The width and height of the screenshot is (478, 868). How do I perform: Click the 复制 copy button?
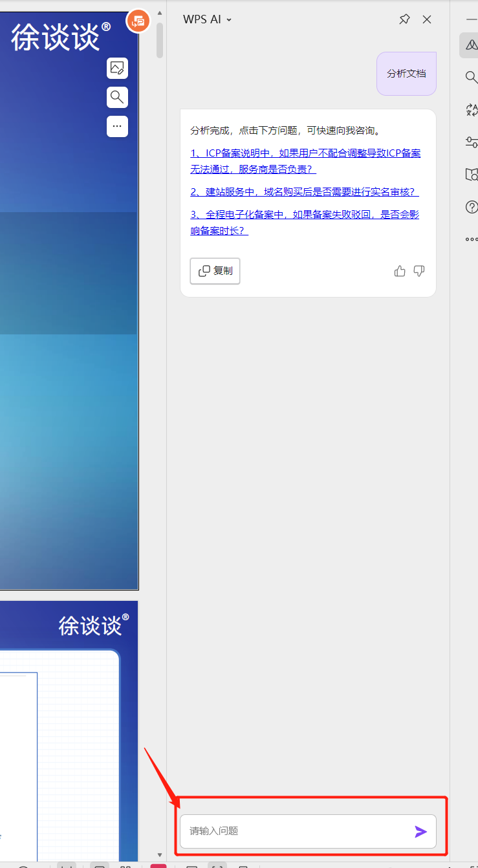(215, 271)
